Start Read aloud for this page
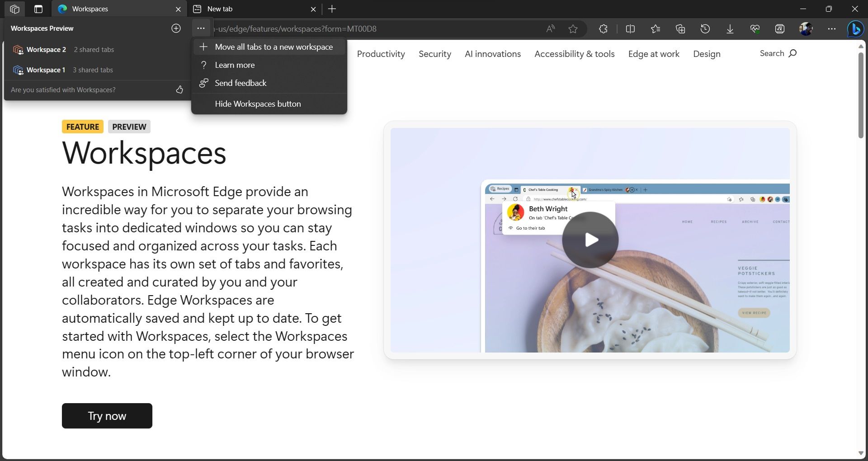868x461 pixels. pos(550,28)
